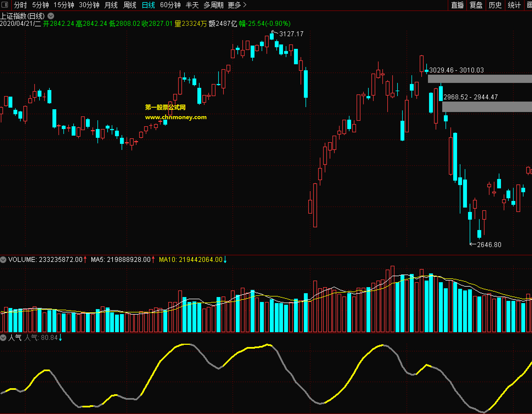Viewport: 532px width, 414px height.
Task: Select the 60分钟 period tab
Action: point(170,5)
